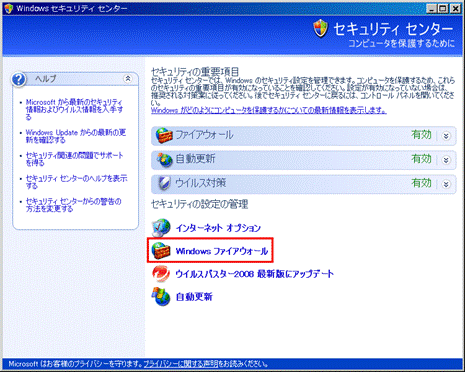Click the ファイアウォール 有効 status text
The height and width of the screenshot is (372, 465).
(421, 135)
